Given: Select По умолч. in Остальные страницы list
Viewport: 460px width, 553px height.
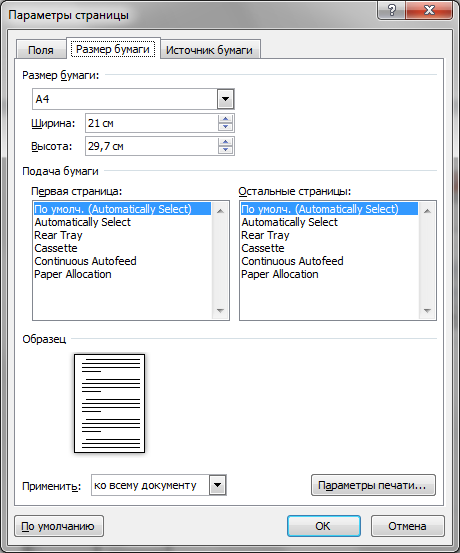Looking at the screenshot, I should pyautogui.click(x=329, y=209).
